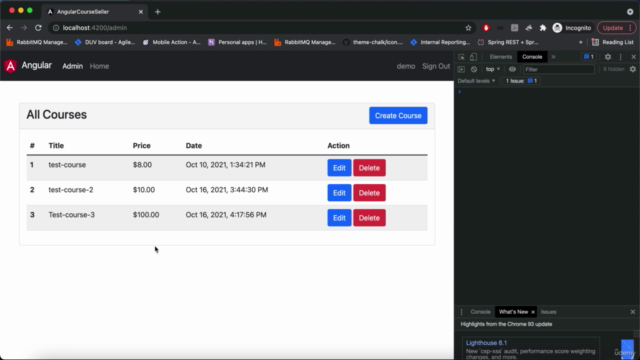Open the first RabbitMQ Manage bookmark
The image size is (640, 360).
(x=37, y=42)
